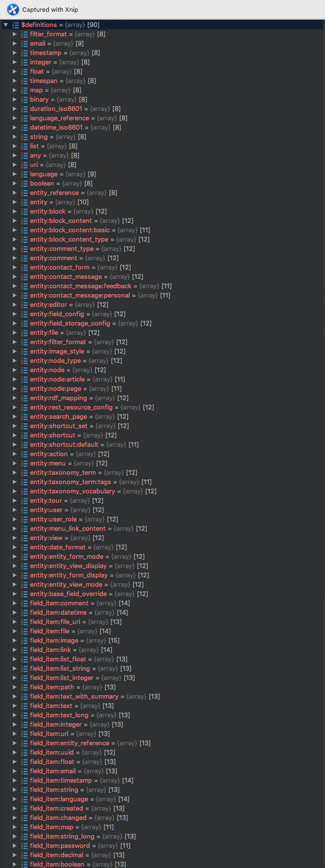Click the Xnip app logo icon

pyautogui.click(x=13, y=9)
